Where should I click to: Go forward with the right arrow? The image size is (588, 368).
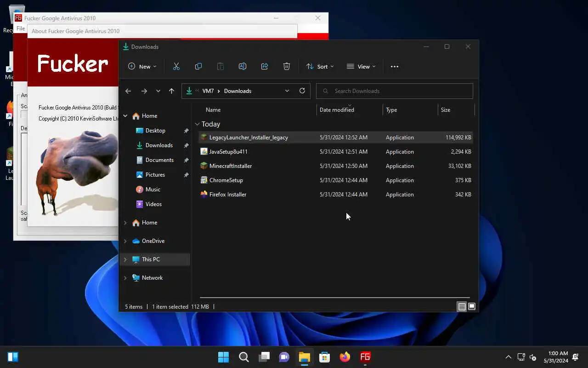[144, 91]
